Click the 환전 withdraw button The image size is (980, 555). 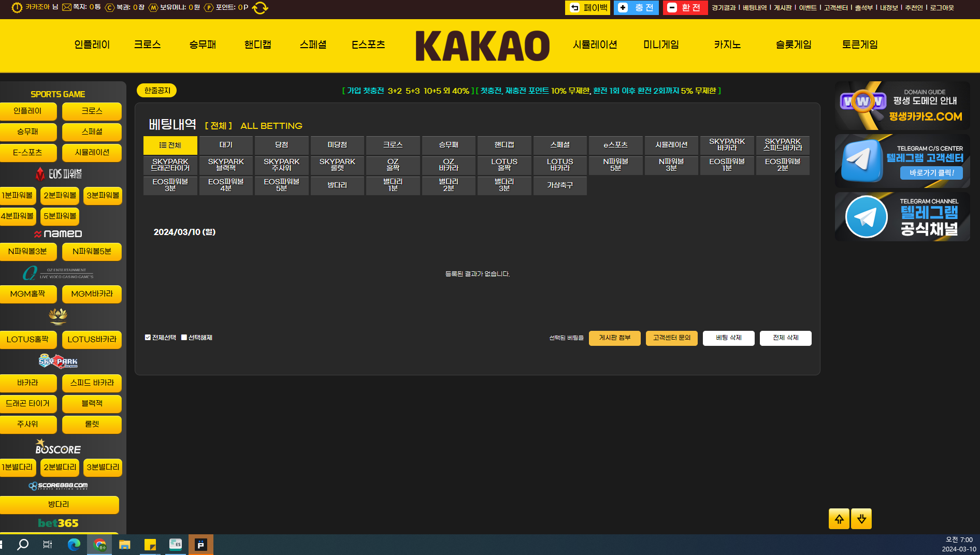click(x=685, y=8)
